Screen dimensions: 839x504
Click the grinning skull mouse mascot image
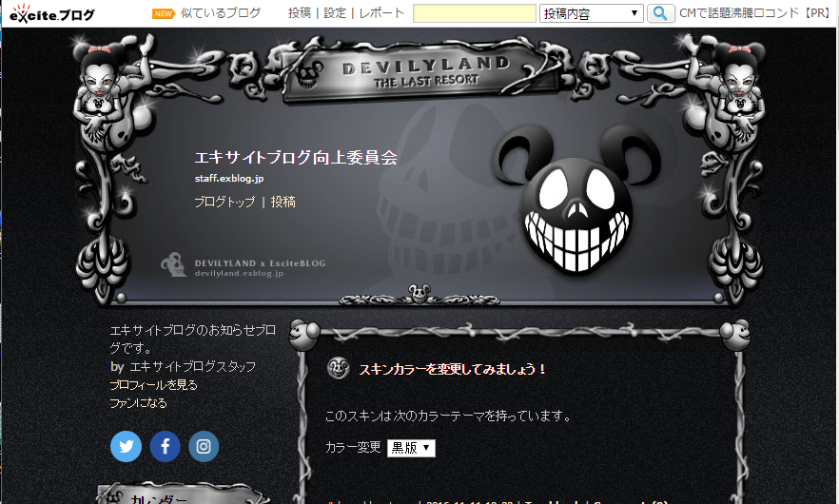click(x=578, y=201)
